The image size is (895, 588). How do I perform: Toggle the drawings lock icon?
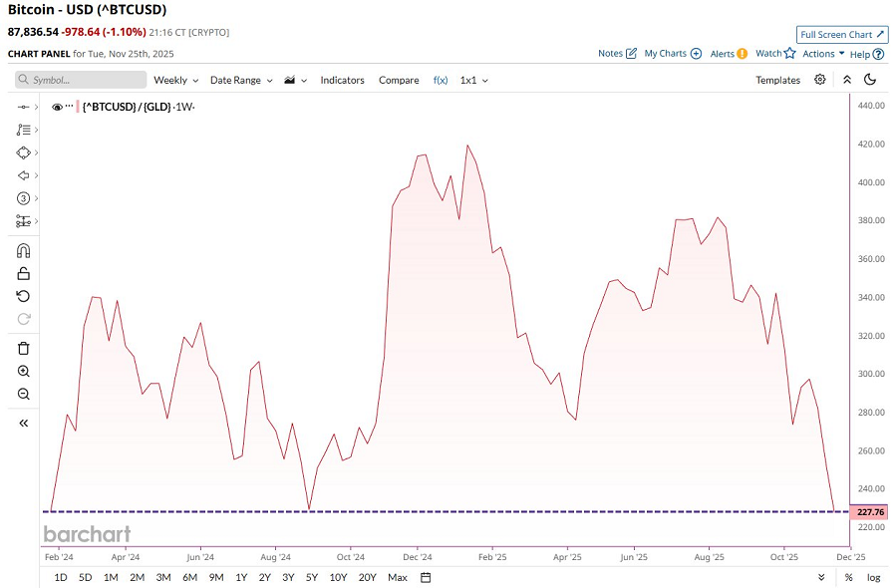(x=23, y=273)
